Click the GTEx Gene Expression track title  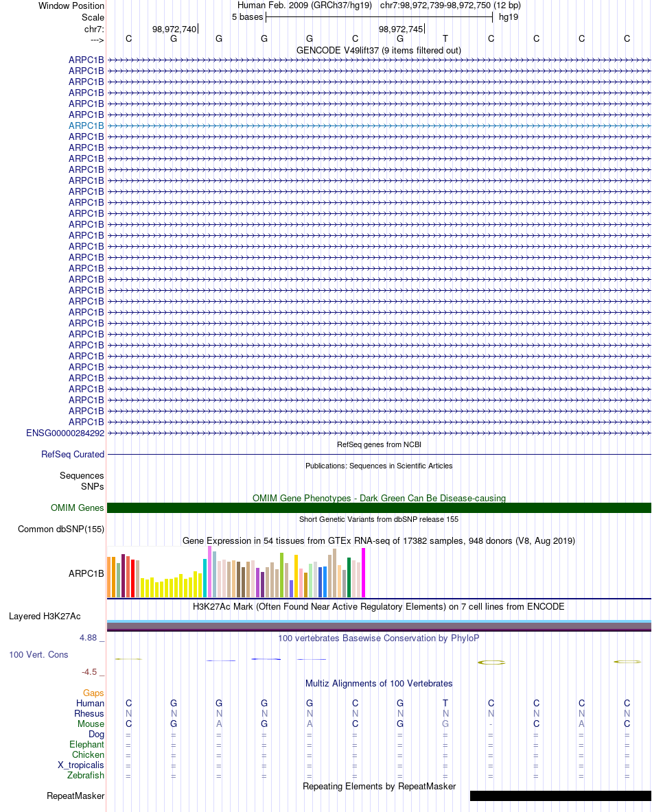pyautogui.click(x=379, y=540)
